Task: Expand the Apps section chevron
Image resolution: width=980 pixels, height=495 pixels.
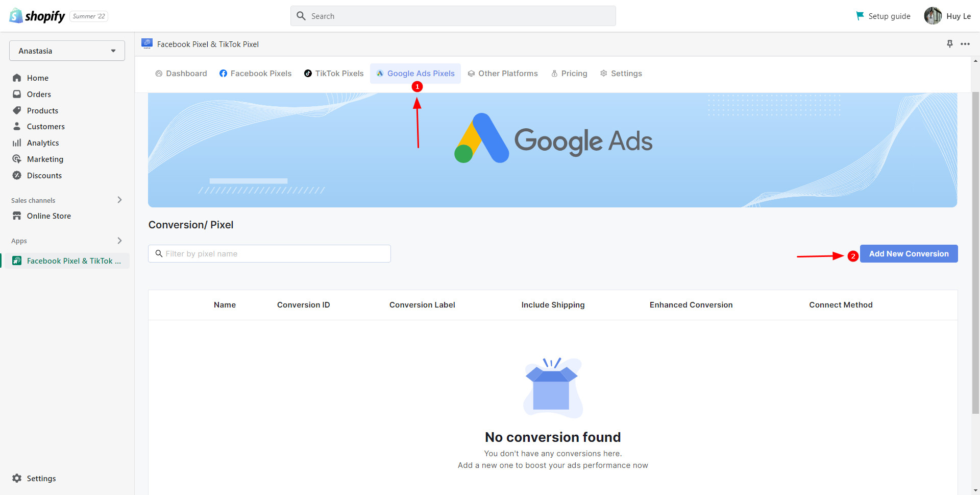Action: point(119,241)
